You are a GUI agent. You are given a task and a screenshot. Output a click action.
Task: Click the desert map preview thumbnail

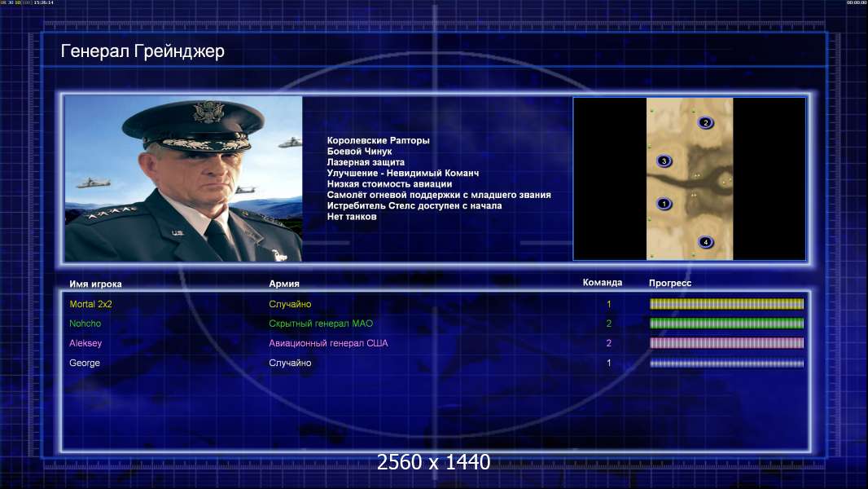(690, 178)
